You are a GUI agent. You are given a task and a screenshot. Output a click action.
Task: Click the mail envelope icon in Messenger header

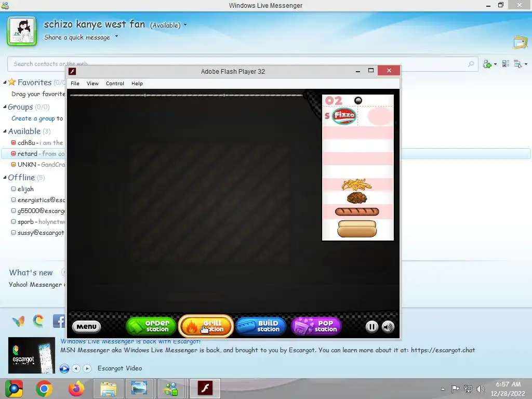tap(521, 43)
